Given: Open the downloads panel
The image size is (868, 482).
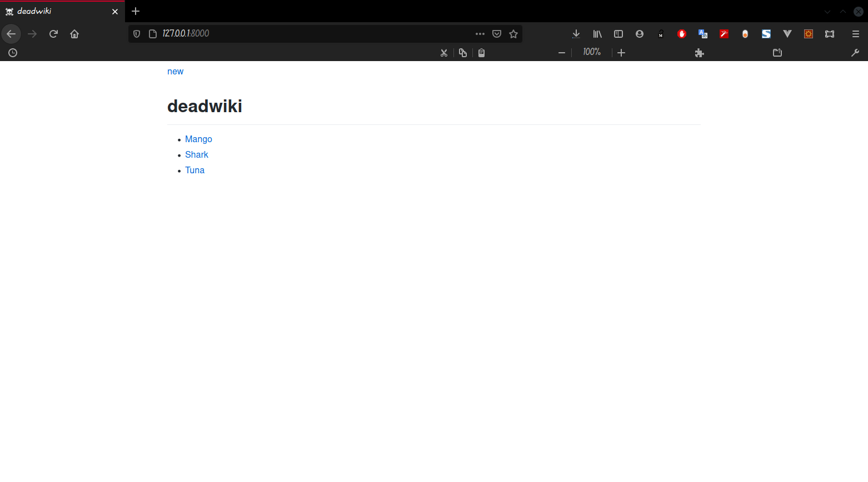Looking at the screenshot, I should (x=576, y=34).
